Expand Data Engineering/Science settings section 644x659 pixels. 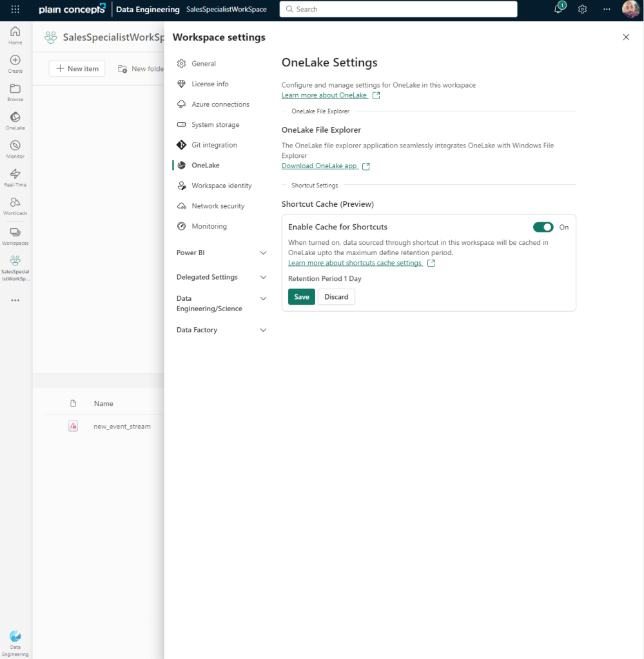[221, 303]
